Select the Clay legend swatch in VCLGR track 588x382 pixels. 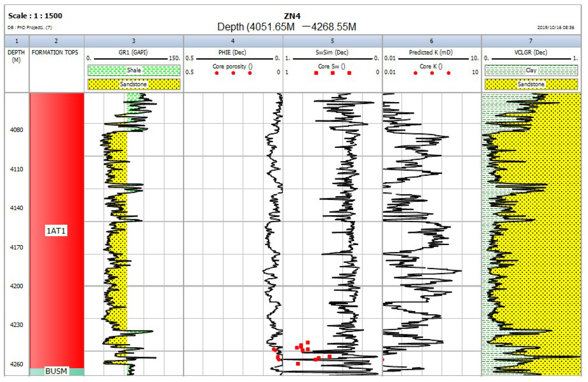pyautogui.click(x=531, y=70)
